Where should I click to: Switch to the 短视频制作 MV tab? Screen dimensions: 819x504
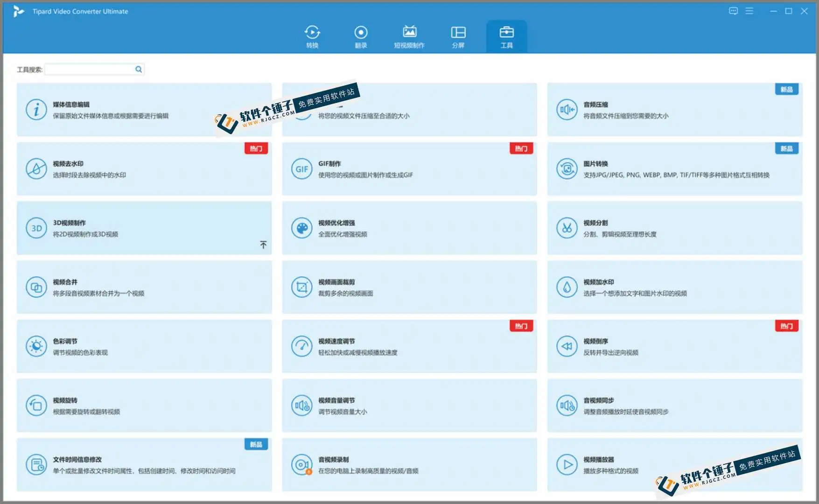click(409, 36)
